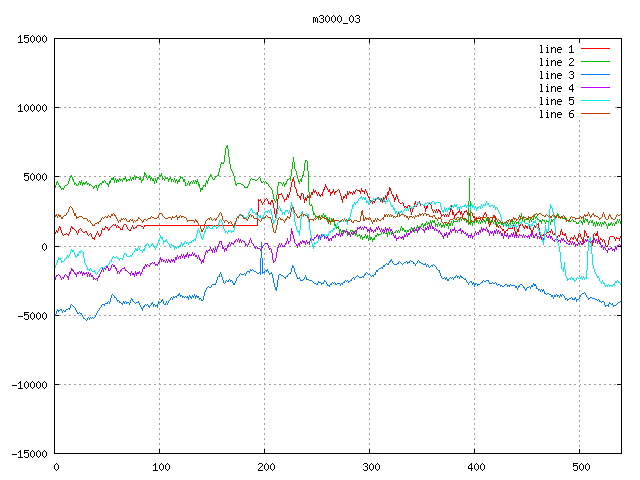Click green color sample beside line 2
The width and height of the screenshot is (640, 480).
[596, 62]
